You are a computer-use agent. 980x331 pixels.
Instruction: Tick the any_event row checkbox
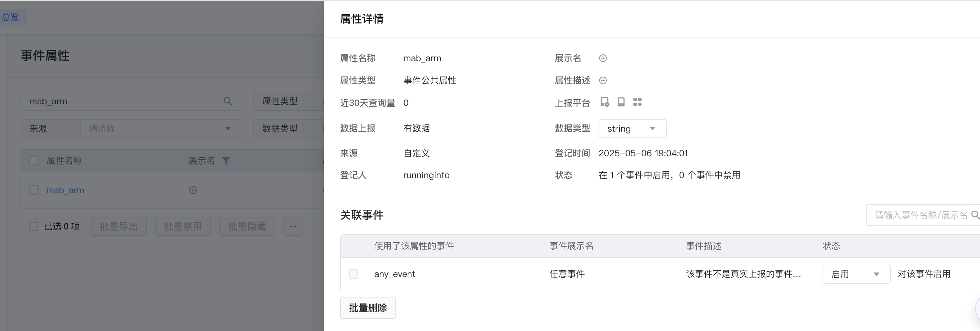click(353, 274)
